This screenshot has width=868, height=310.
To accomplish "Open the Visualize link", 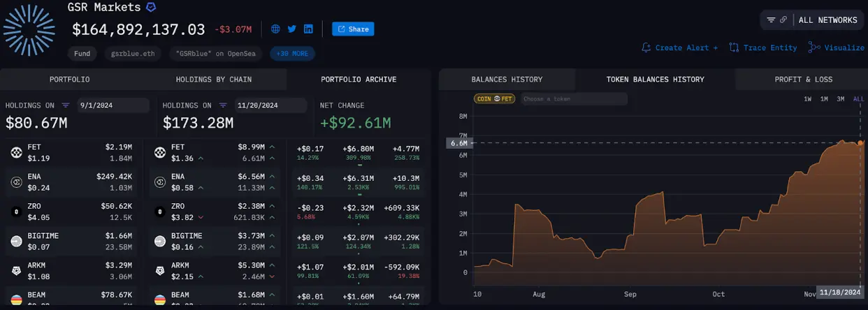I will click(844, 47).
